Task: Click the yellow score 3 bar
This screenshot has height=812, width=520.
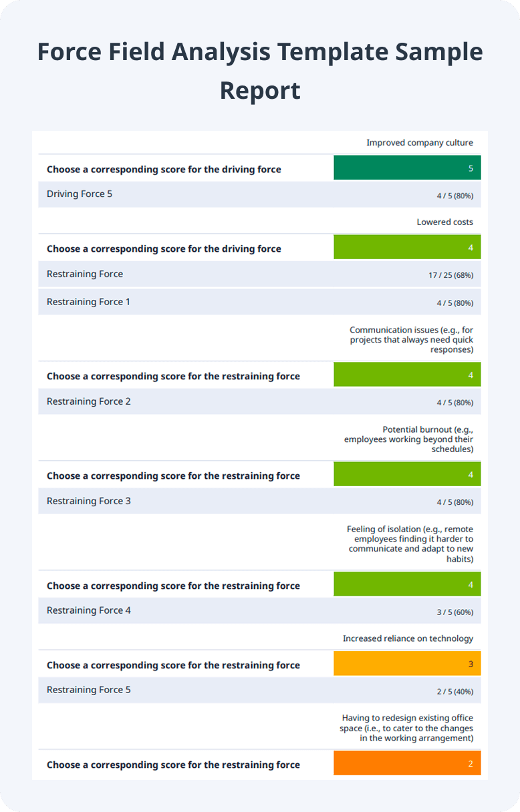Action: (407, 664)
